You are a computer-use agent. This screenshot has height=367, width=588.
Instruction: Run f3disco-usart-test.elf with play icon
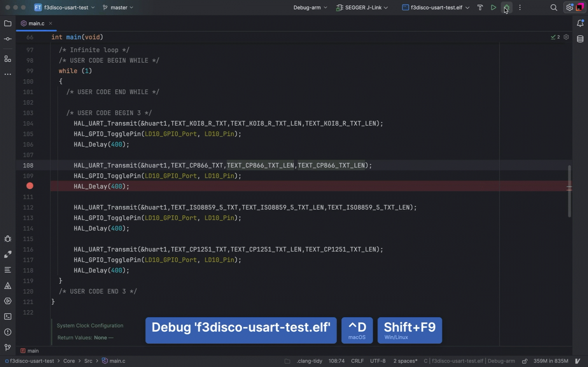click(493, 7)
